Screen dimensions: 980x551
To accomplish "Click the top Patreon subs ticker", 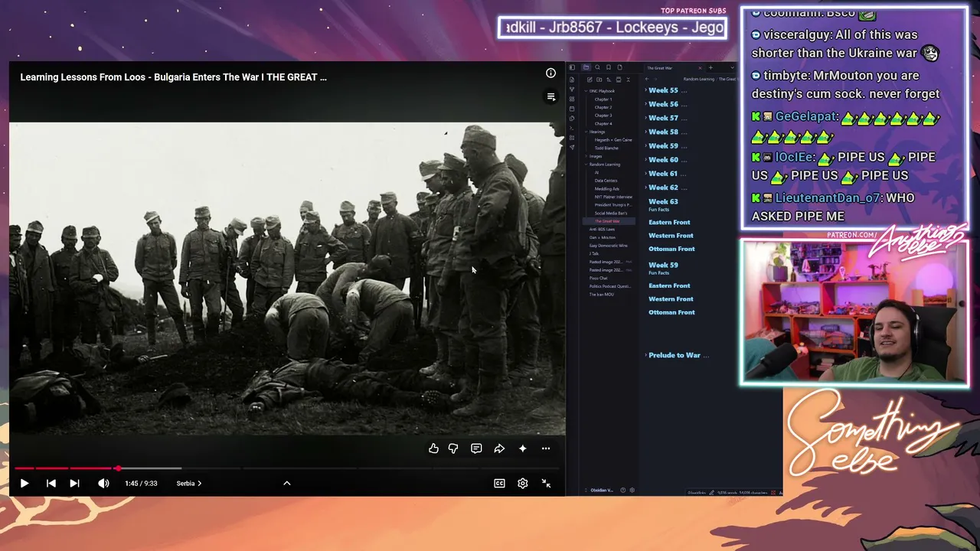I will click(x=612, y=28).
